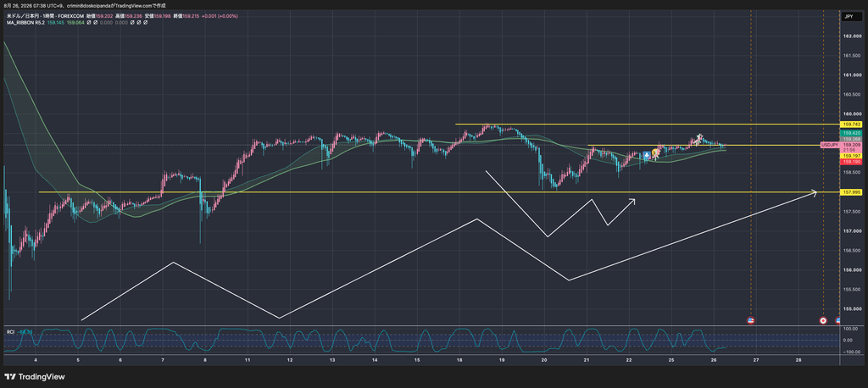The height and width of the screenshot is (388, 868).
Task: Click the white star marker near candles
Action: (x=699, y=136)
